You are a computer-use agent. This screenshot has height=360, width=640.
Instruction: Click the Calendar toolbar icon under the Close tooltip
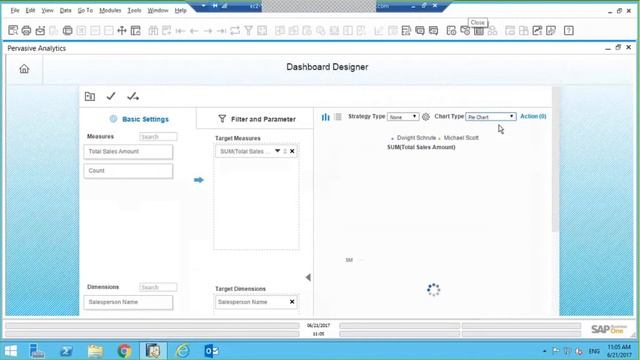(479, 31)
